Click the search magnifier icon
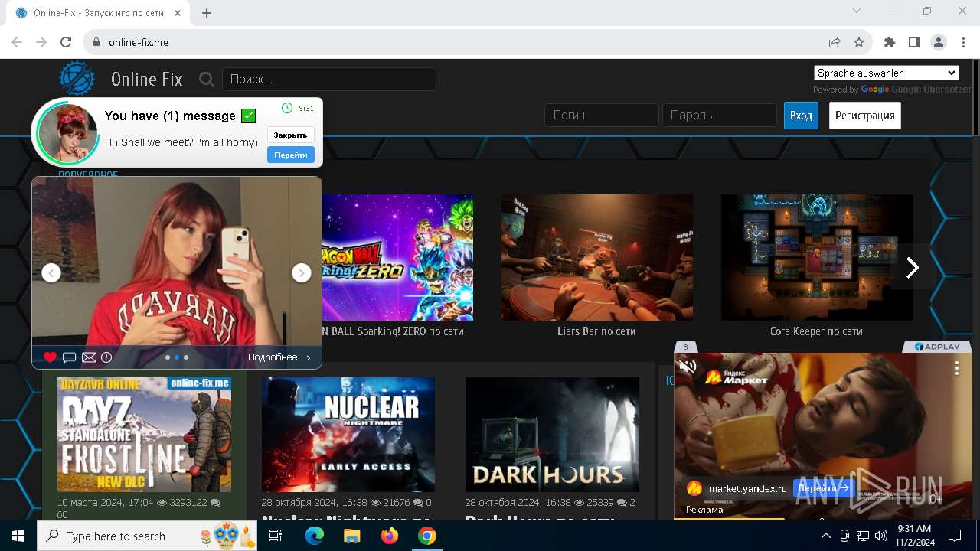This screenshot has width=980, height=551. pos(207,79)
